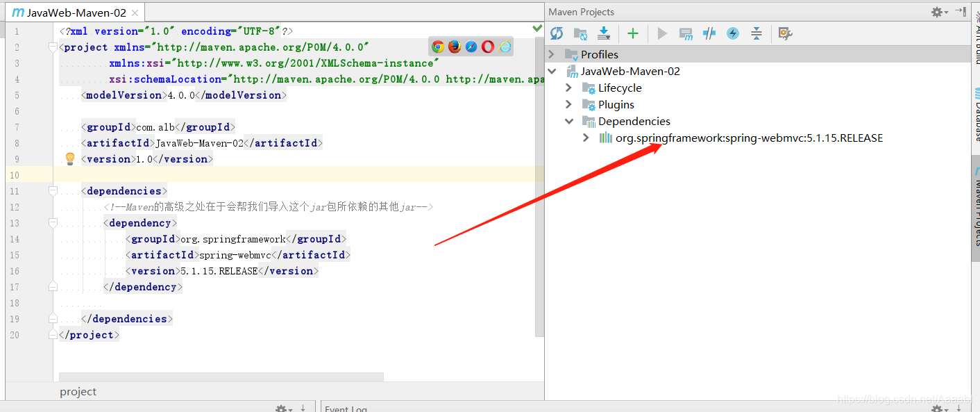Open Maven Projects panel gear menu
The width and height of the screenshot is (980, 412).
940,12
